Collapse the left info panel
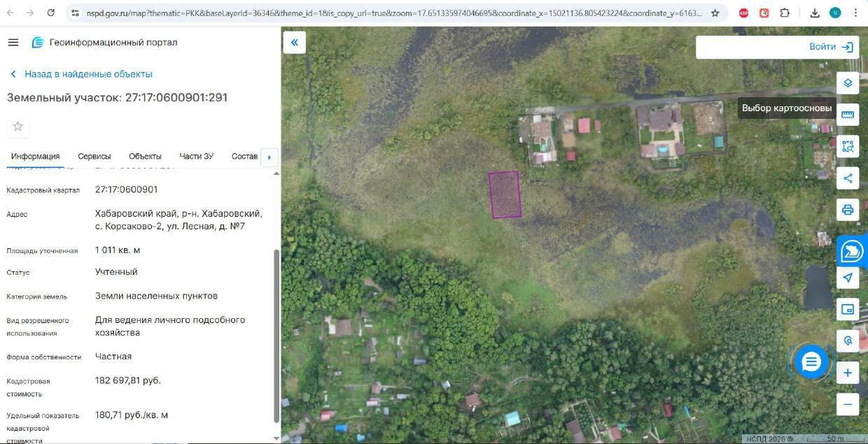868x444 pixels. 294,43
